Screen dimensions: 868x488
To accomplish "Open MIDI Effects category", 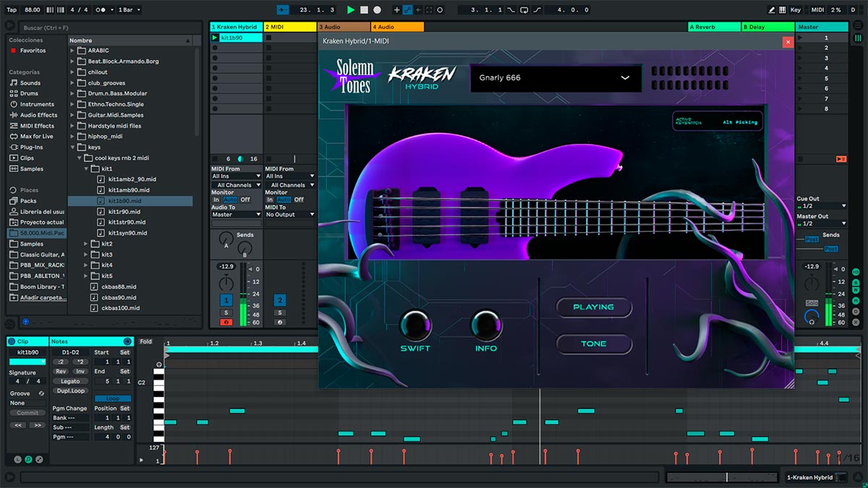I will click(37, 126).
